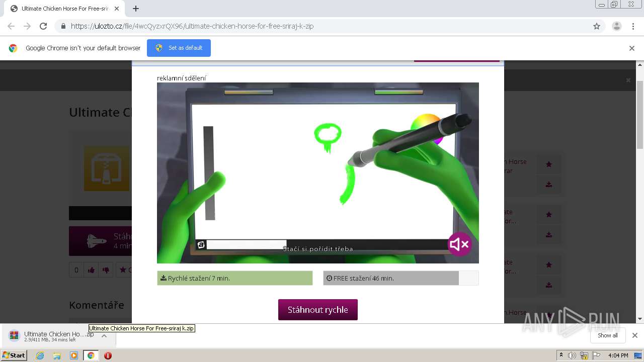
Task: Click Set as default button
Action: tap(179, 48)
